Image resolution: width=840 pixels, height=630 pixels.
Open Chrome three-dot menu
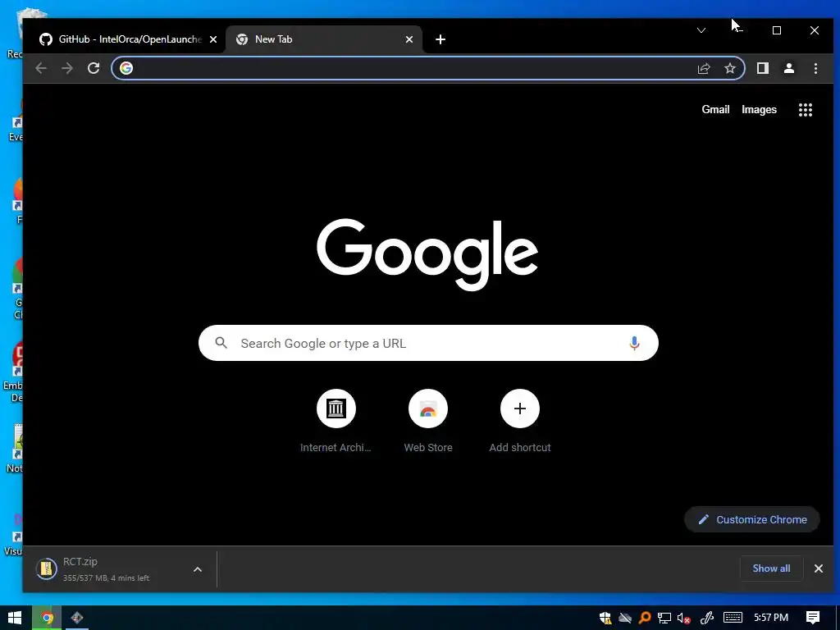click(x=815, y=68)
